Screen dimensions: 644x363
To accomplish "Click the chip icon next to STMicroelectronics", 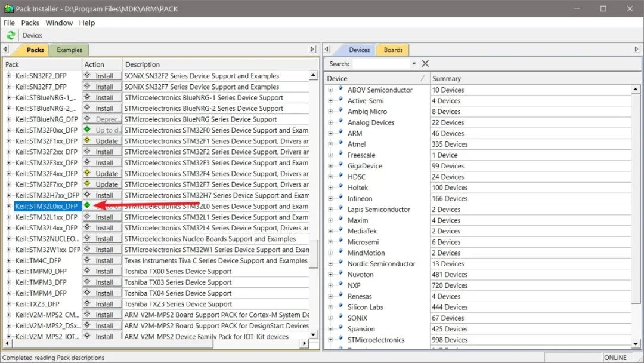I will 340,339.
